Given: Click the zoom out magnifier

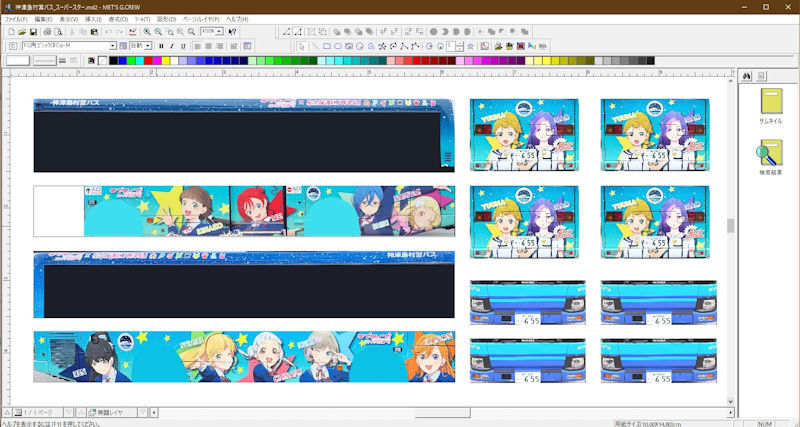Looking at the screenshot, I should point(158,32).
